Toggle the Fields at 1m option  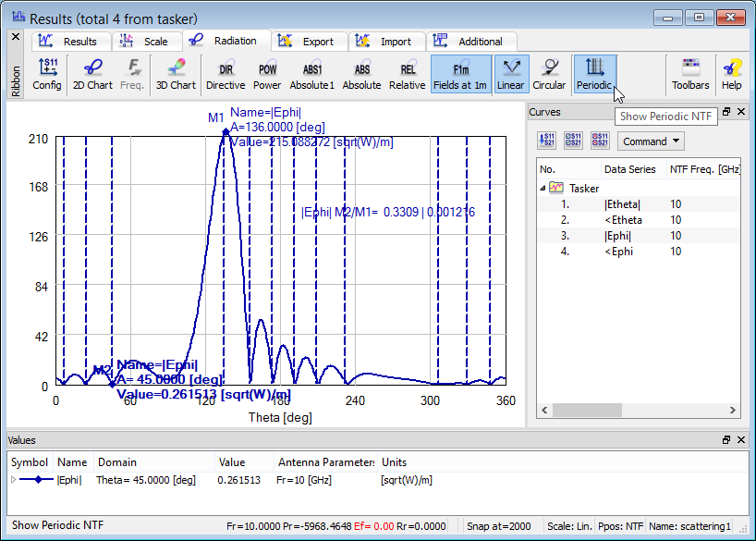(460, 74)
